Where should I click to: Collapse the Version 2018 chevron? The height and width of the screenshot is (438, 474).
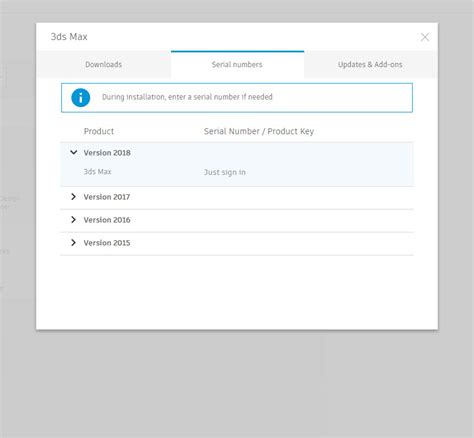[x=74, y=152]
